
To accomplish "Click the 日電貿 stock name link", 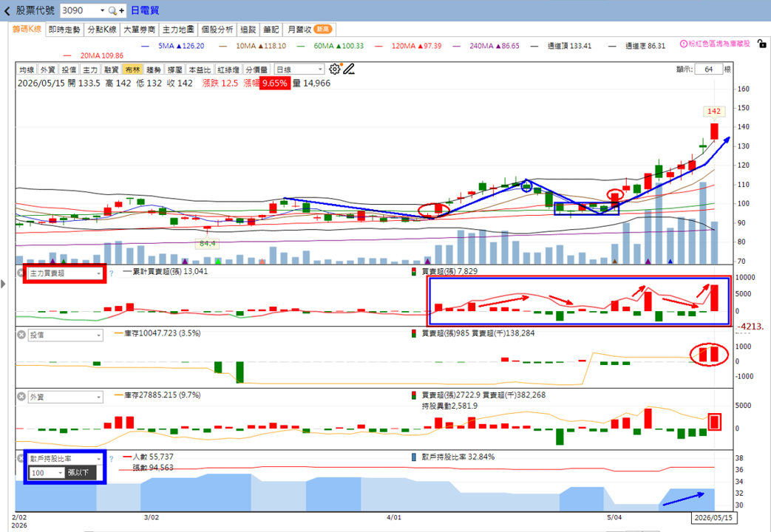I will [x=145, y=10].
